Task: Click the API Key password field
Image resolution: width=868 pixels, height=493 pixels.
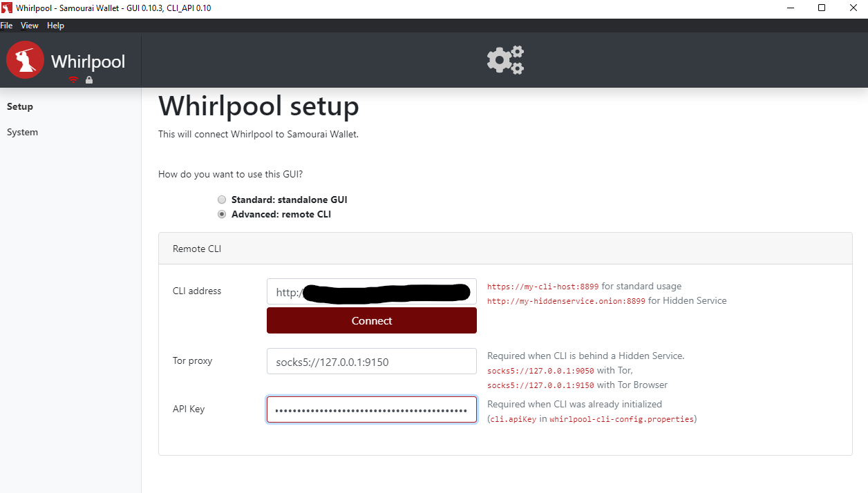Action: 371,409
